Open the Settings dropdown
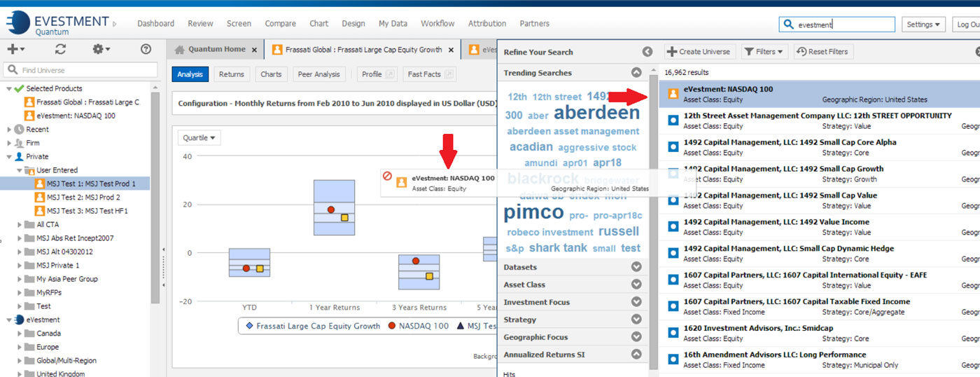Viewport: 980px width, 377px height. point(924,25)
